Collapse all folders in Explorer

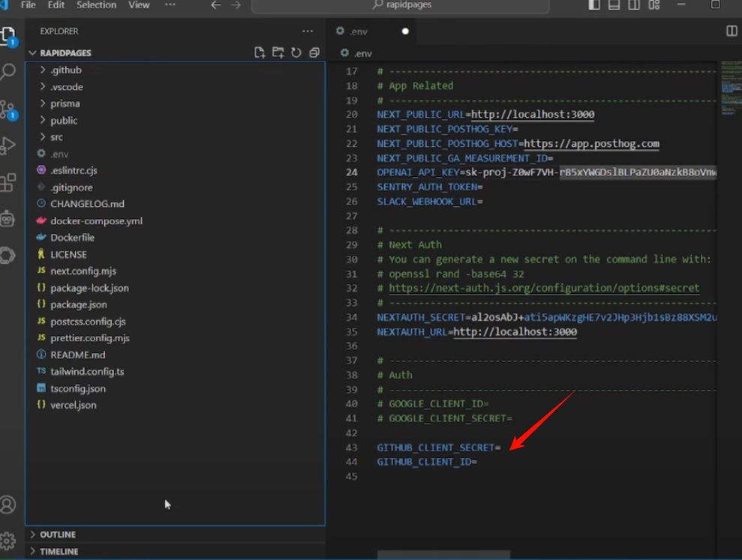(x=314, y=52)
